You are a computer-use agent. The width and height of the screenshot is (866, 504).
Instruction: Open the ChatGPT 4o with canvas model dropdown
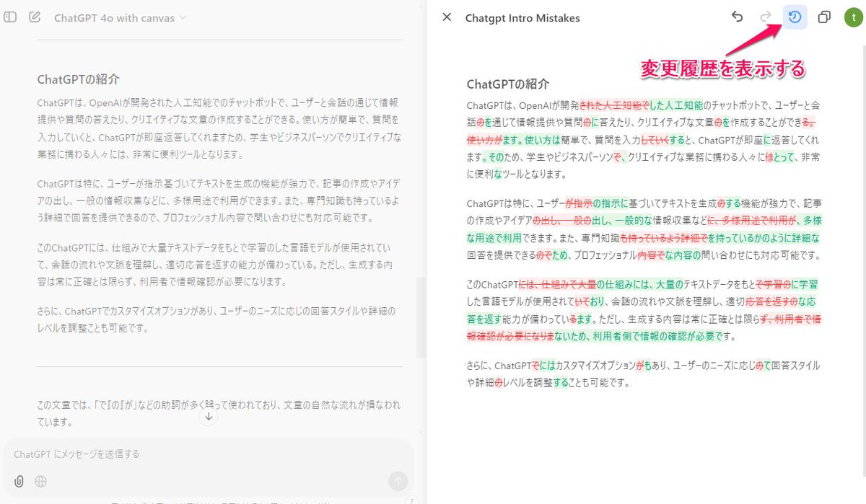[x=120, y=17]
